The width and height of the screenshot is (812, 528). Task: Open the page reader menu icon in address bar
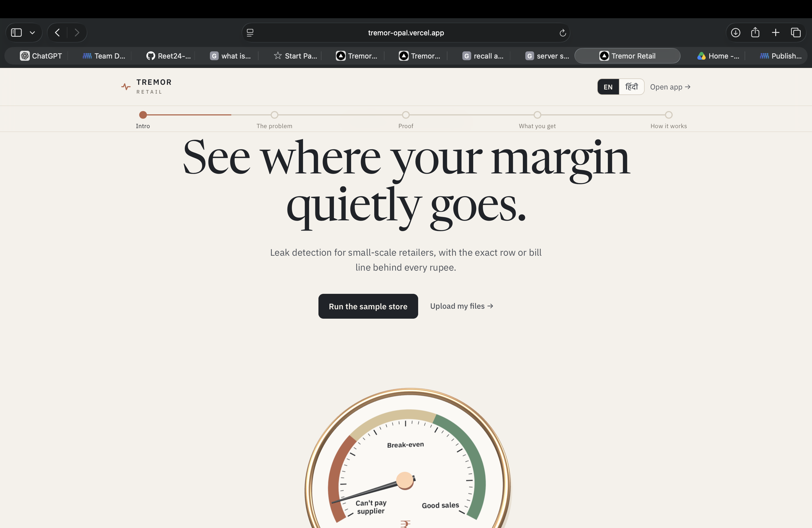(x=250, y=33)
